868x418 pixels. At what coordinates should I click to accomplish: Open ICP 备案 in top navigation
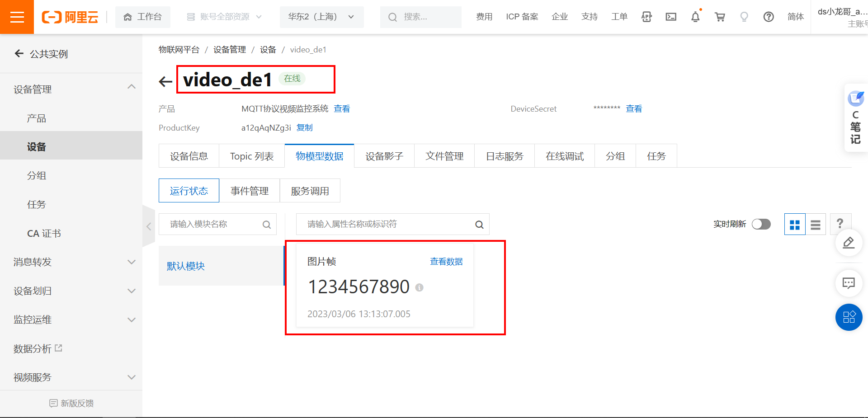point(522,17)
